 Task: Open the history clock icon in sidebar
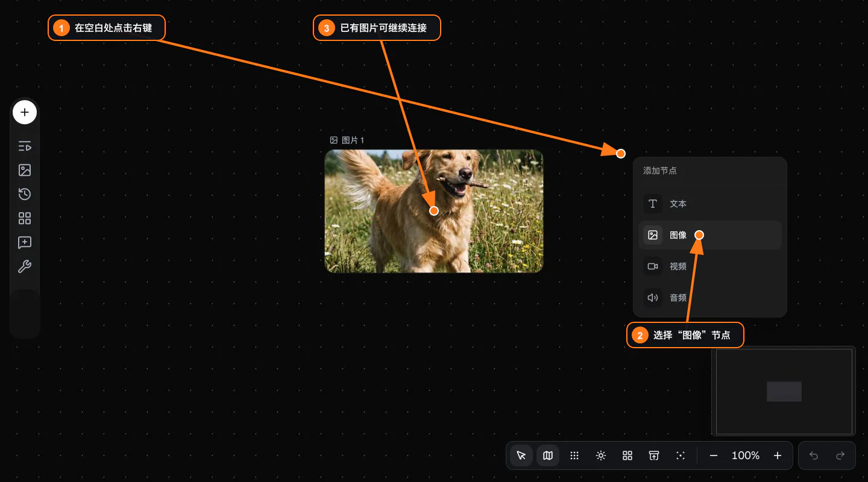tap(25, 194)
